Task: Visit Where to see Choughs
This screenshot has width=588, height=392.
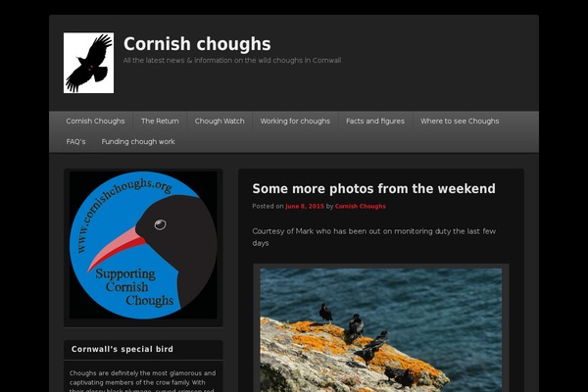Action: tap(460, 122)
